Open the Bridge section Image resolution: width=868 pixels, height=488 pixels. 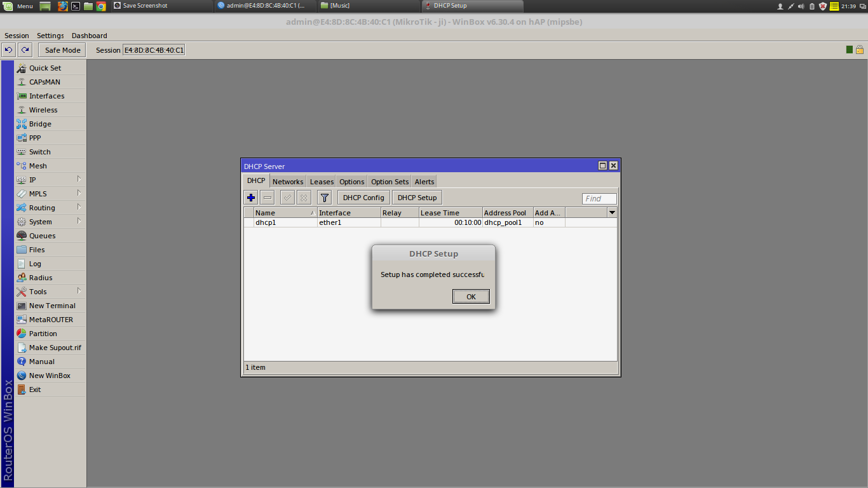coord(50,124)
